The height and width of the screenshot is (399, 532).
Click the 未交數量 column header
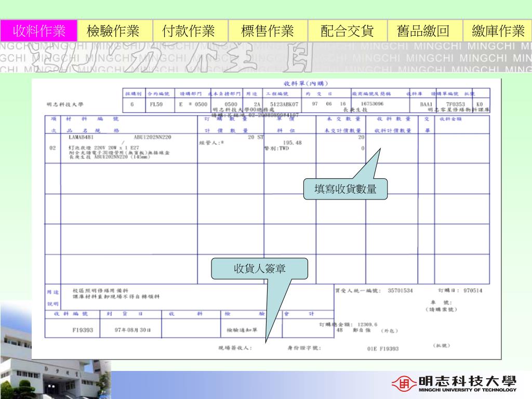[343, 119]
